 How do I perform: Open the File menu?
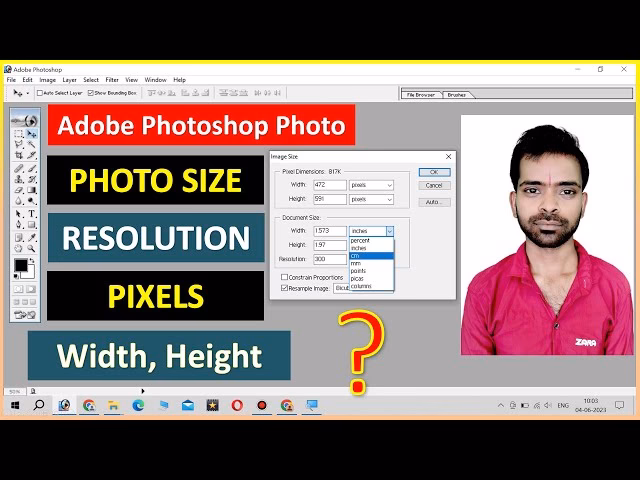coord(11,80)
